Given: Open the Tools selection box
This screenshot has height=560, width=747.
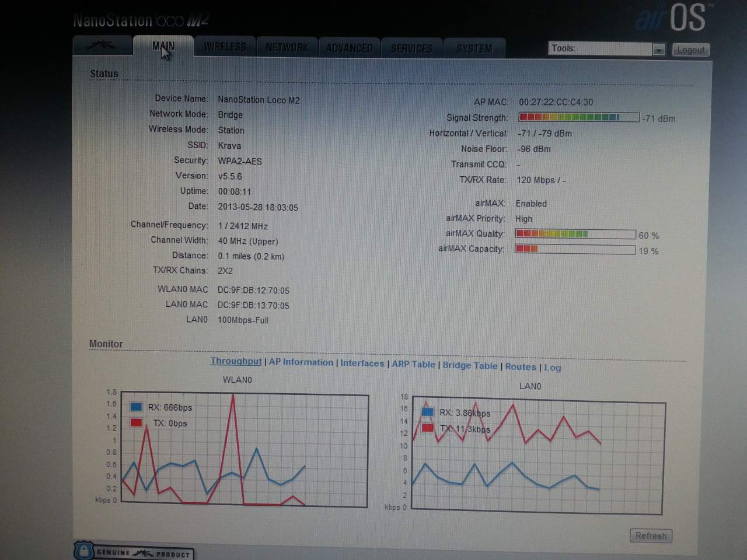Looking at the screenshot, I should (607, 49).
